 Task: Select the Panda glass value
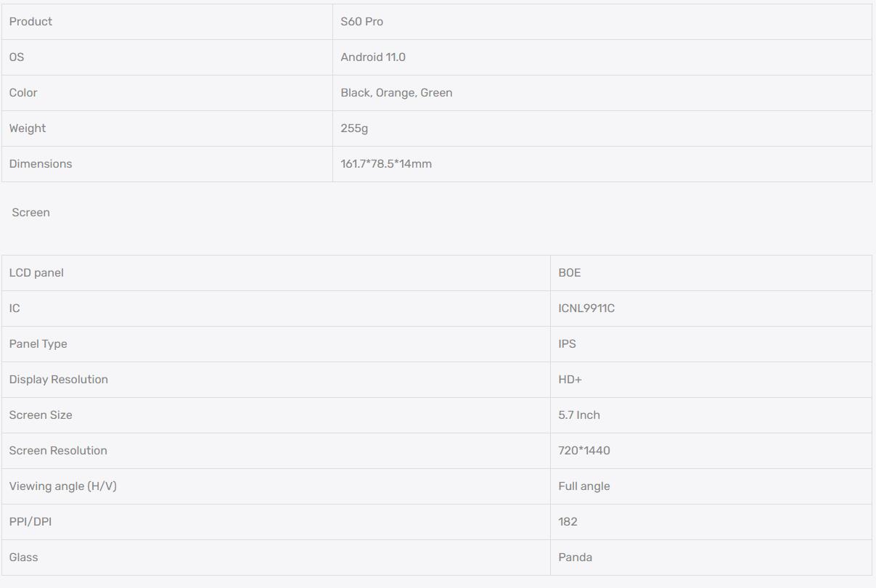[575, 558]
